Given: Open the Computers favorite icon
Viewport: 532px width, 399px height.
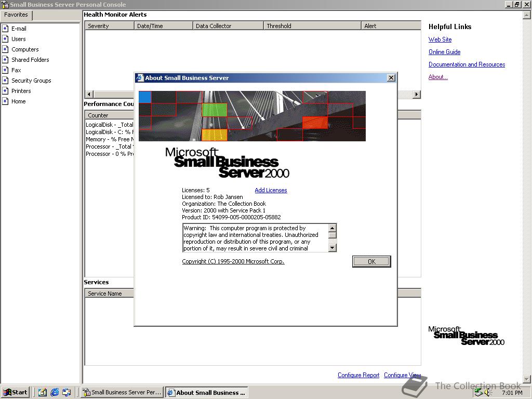Looking at the screenshot, I should (5, 49).
